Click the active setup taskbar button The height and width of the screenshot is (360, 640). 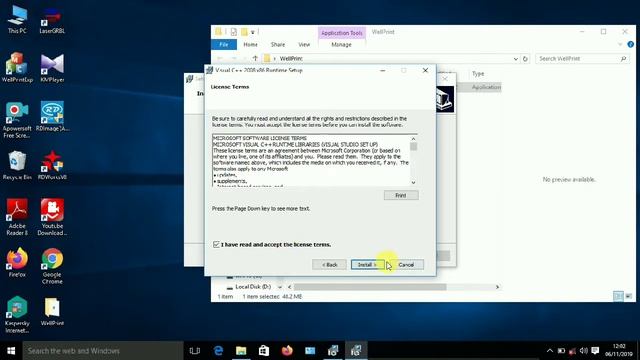(356, 351)
